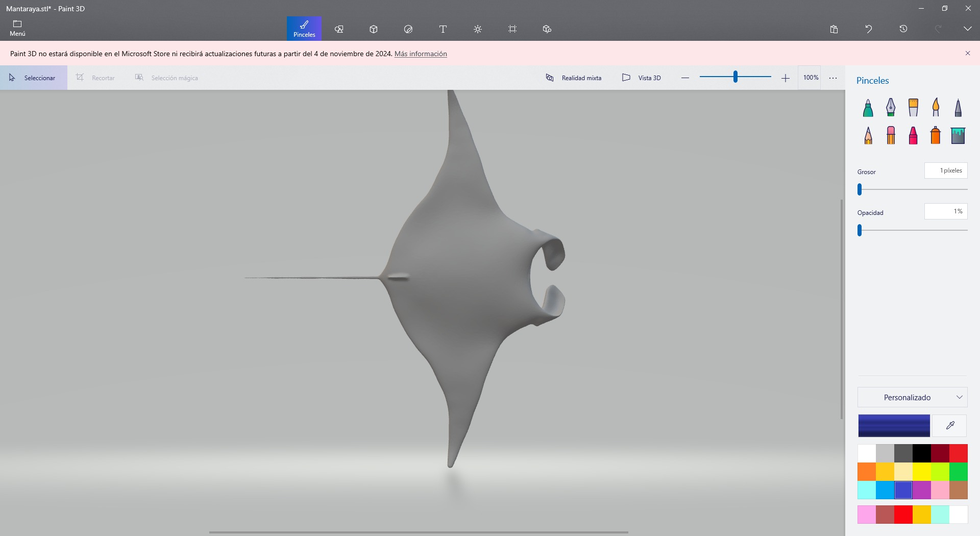Screen dimensions: 980x536
Task: Open the Más información link
Action: [x=421, y=54]
